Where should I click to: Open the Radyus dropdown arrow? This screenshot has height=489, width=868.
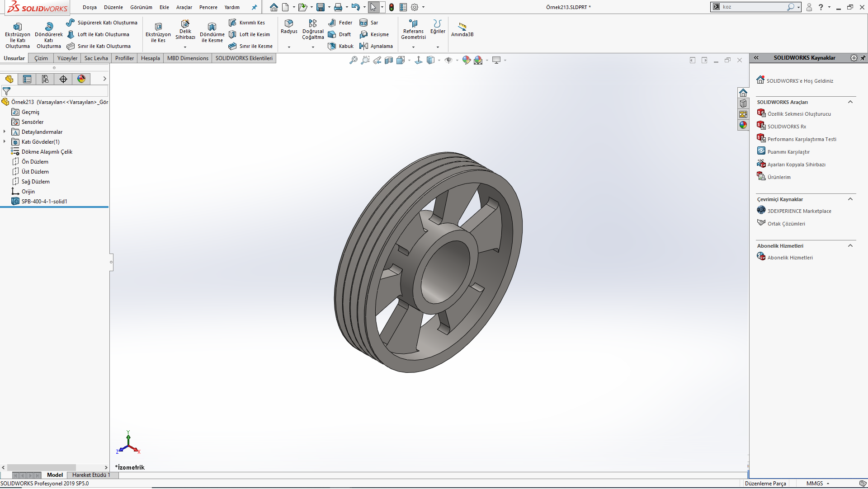click(x=289, y=47)
